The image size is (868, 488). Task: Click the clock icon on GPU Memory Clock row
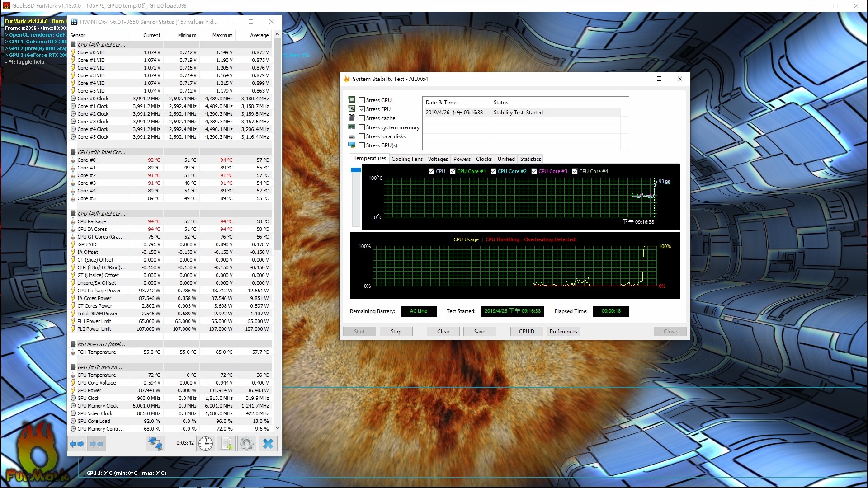click(73, 406)
